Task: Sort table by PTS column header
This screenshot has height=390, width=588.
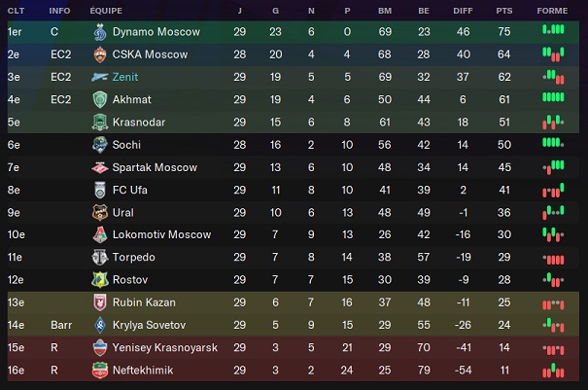Action: pyautogui.click(x=503, y=9)
